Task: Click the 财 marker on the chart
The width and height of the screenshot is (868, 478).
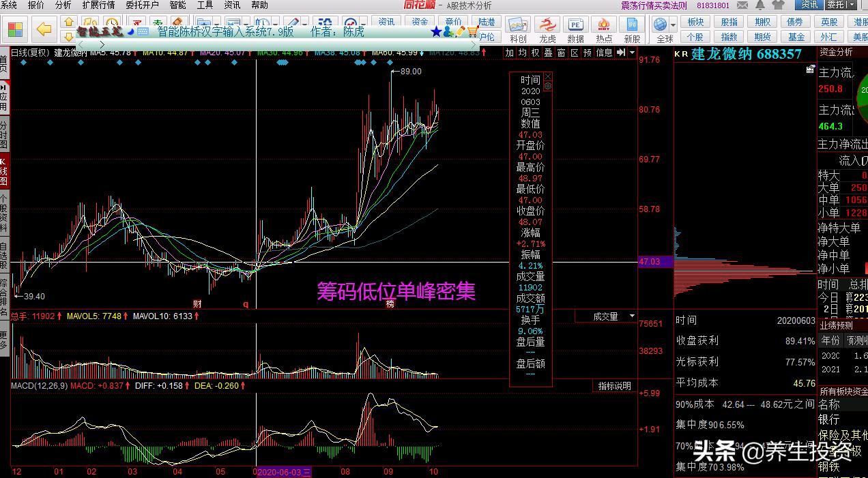Action: (197, 303)
